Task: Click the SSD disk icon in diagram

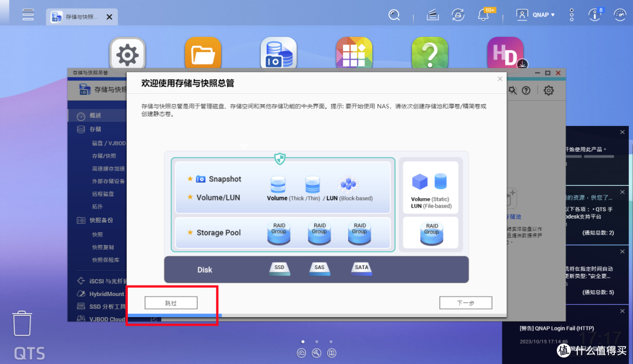Action: tap(280, 269)
